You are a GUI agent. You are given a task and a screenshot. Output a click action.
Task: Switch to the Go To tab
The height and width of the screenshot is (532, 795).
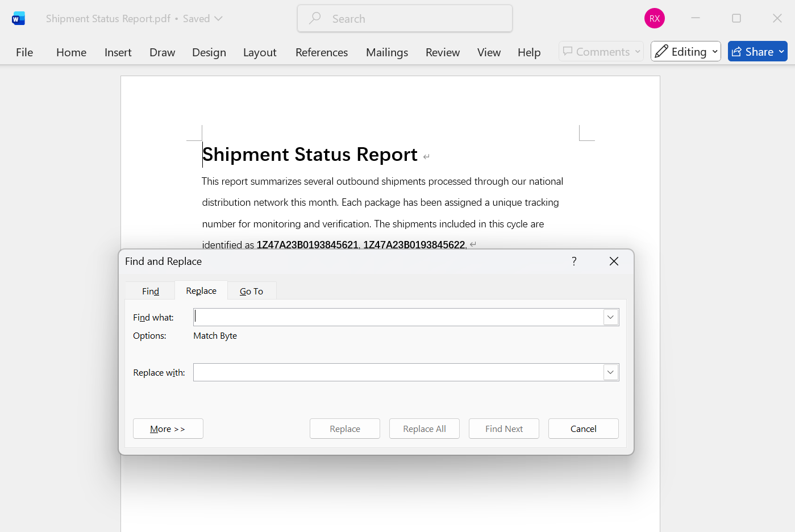pyautogui.click(x=251, y=291)
